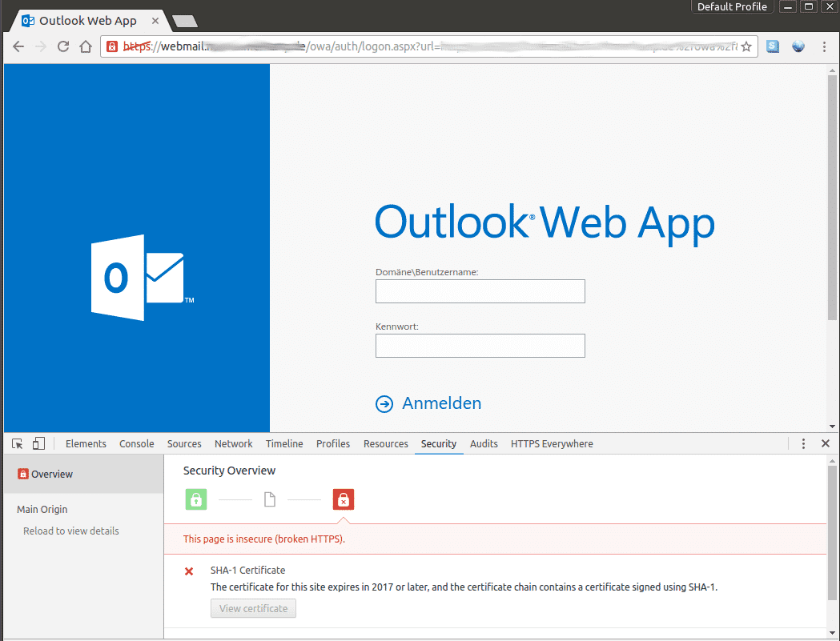Click the View certificate button
The height and width of the screenshot is (641, 840).
click(x=253, y=608)
